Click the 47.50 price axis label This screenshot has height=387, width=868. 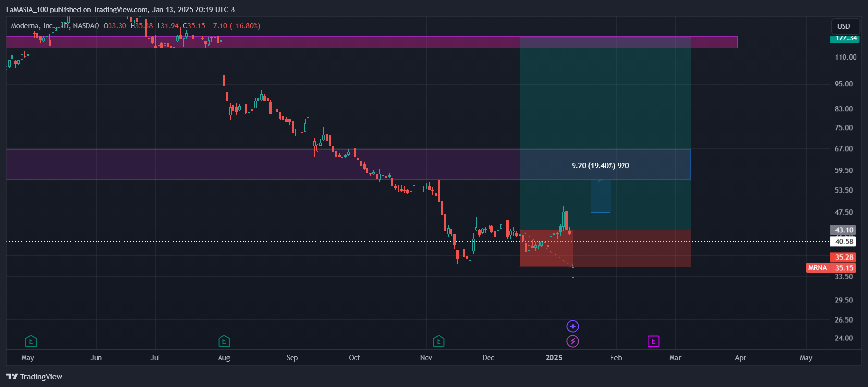844,212
